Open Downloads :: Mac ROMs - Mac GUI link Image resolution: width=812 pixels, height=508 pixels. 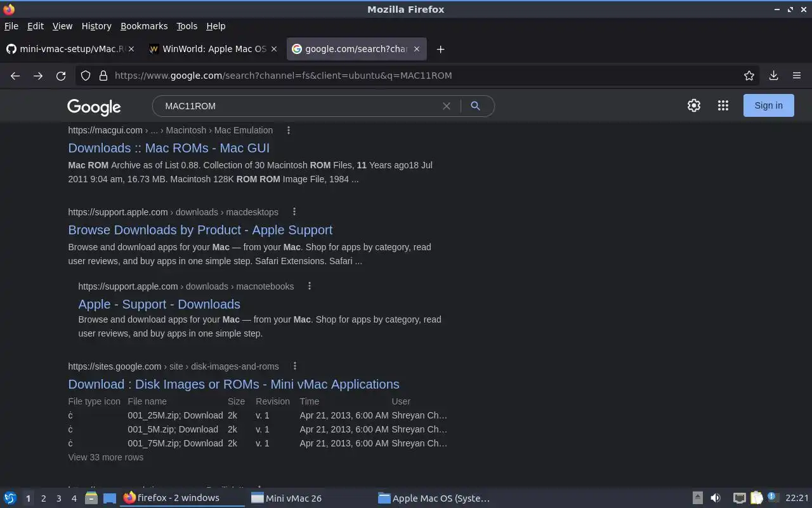(x=169, y=148)
